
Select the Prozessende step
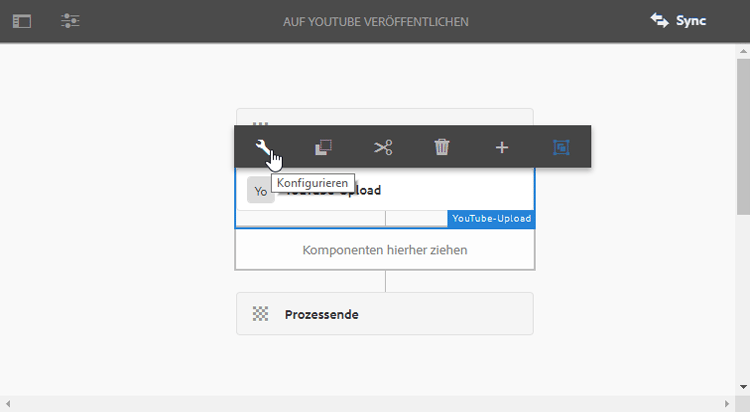[385, 314]
